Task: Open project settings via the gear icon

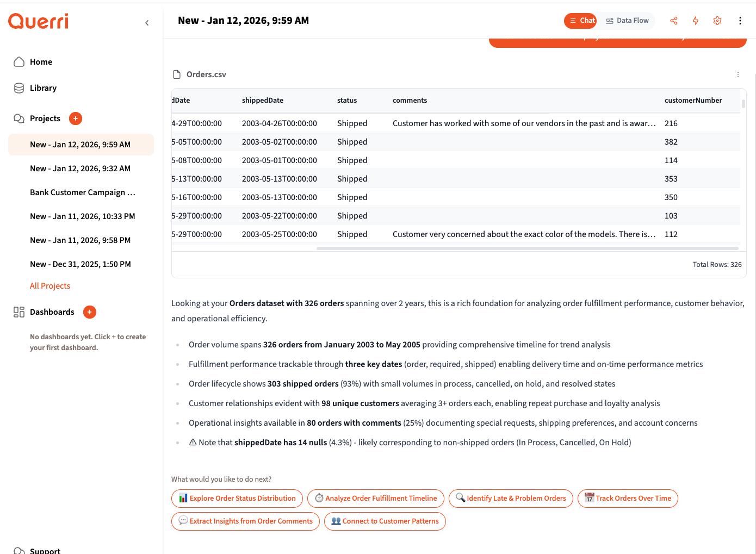Action: point(717,20)
